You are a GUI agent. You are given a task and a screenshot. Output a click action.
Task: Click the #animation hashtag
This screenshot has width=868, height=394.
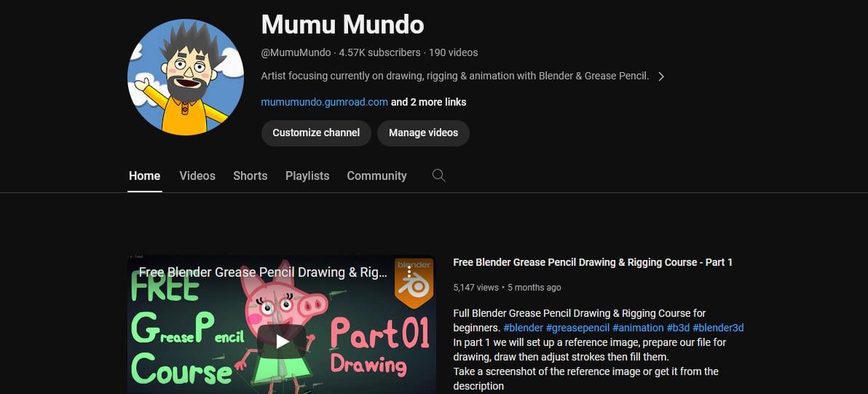click(x=638, y=328)
